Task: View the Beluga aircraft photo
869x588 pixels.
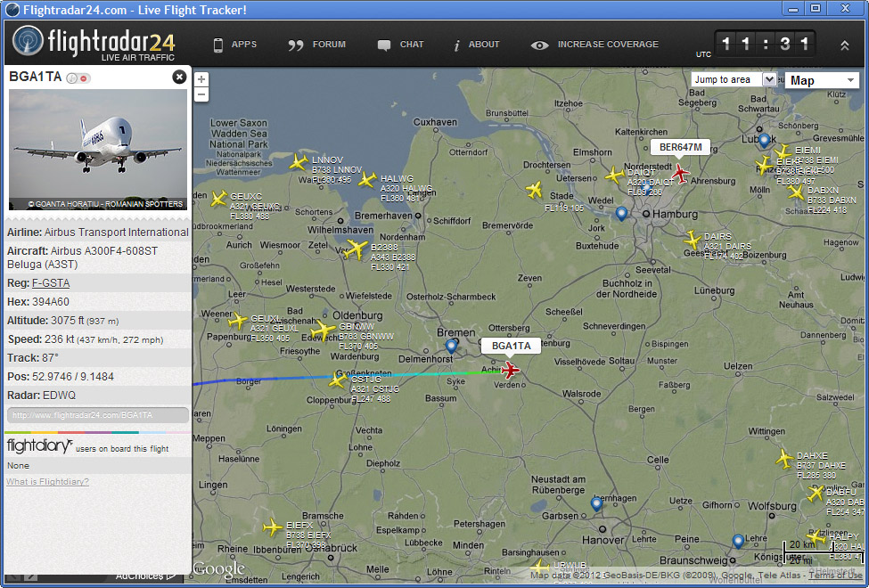Action: 98,149
